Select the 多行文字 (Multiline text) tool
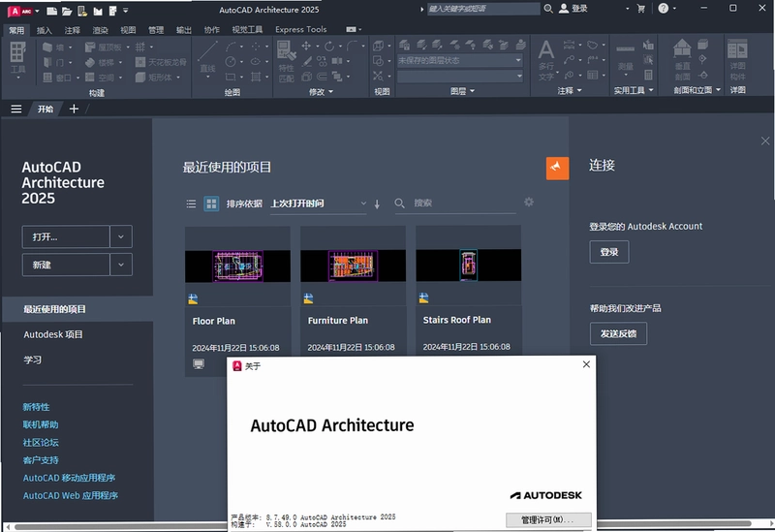This screenshot has width=775, height=532. coord(546,60)
